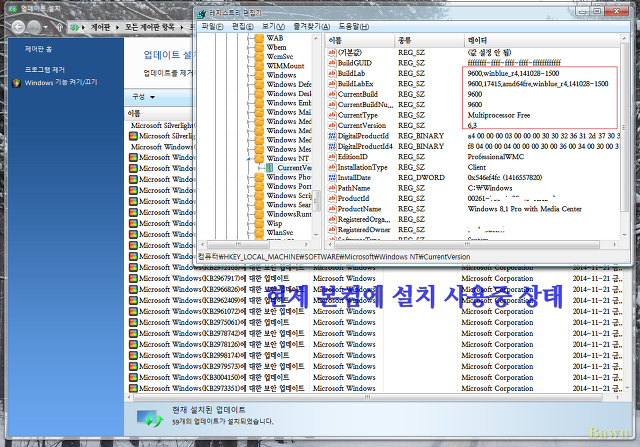The height and width of the screenshot is (447, 640).
Task: Click the EditionID string value icon
Action: pyautogui.click(x=332, y=157)
